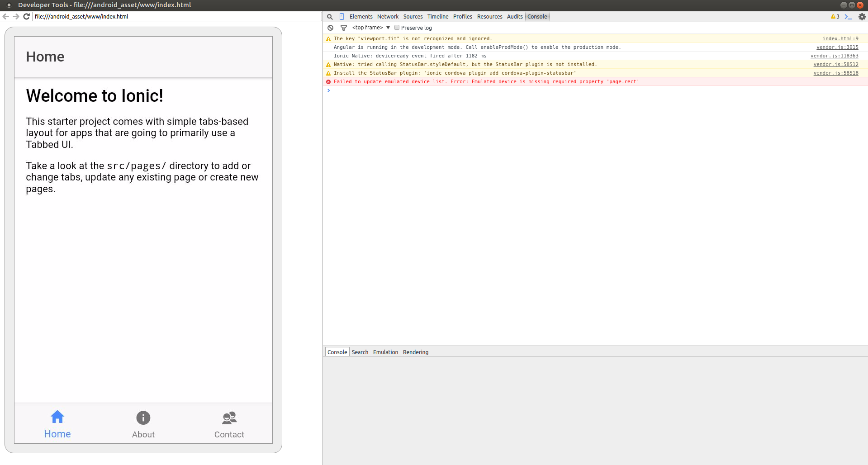Click the clear console icon

(330, 28)
